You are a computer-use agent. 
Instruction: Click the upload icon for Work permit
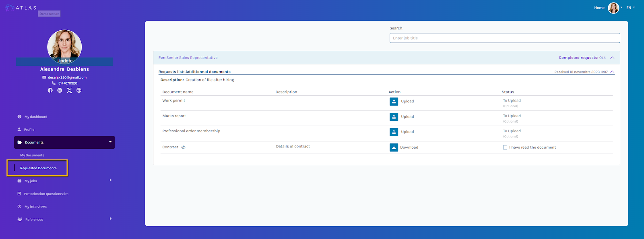pos(394,102)
